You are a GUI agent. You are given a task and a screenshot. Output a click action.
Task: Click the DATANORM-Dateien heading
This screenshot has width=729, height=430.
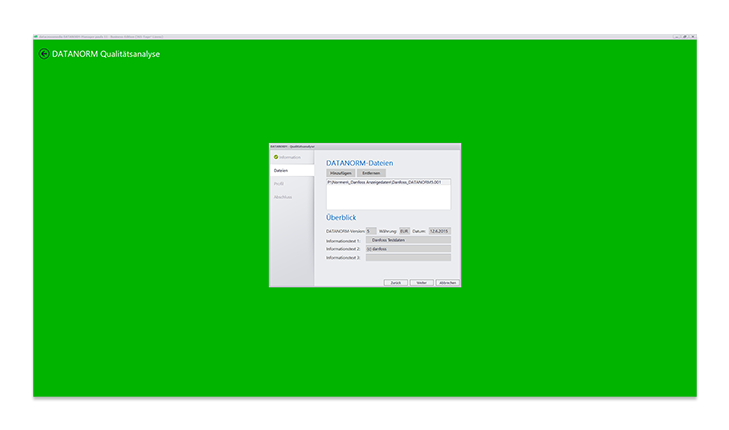point(359,163)
